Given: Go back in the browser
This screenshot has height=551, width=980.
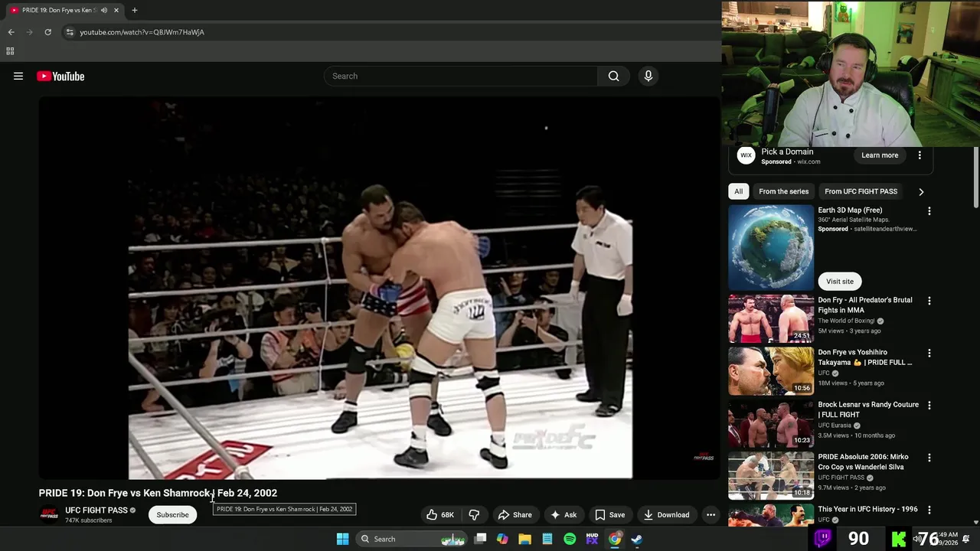Looking at the screenshot, I should (x=11, y=32).
